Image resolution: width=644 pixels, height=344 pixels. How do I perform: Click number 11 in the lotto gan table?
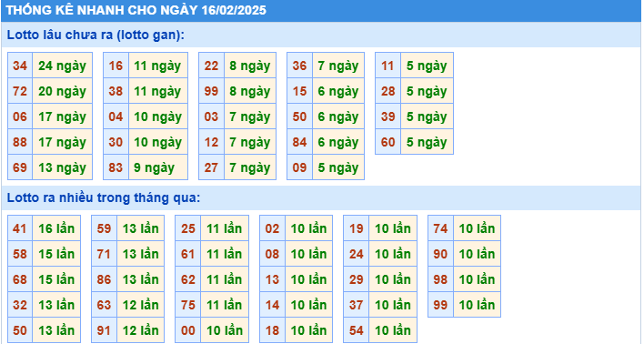coord(387,66)
